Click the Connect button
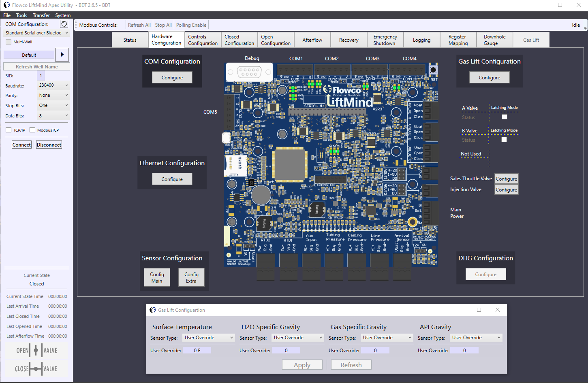The image size is (588, 383). (x=21, y=145)
